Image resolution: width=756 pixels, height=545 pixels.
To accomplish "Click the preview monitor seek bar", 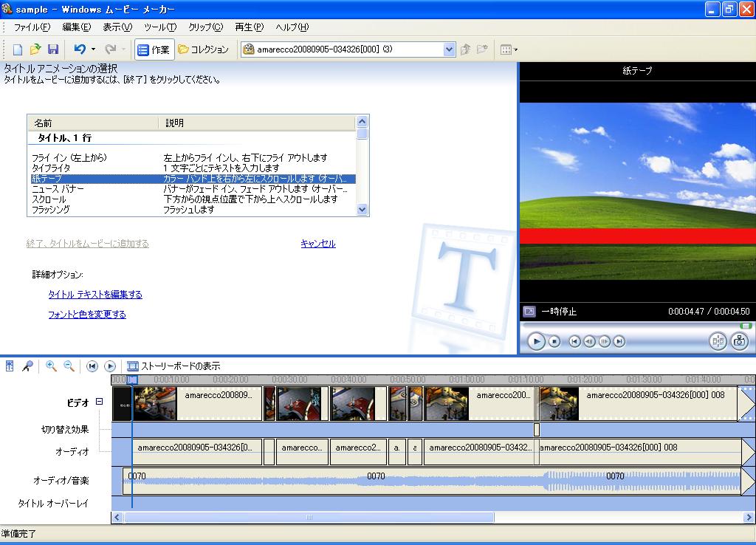I will tap(635, 326).
